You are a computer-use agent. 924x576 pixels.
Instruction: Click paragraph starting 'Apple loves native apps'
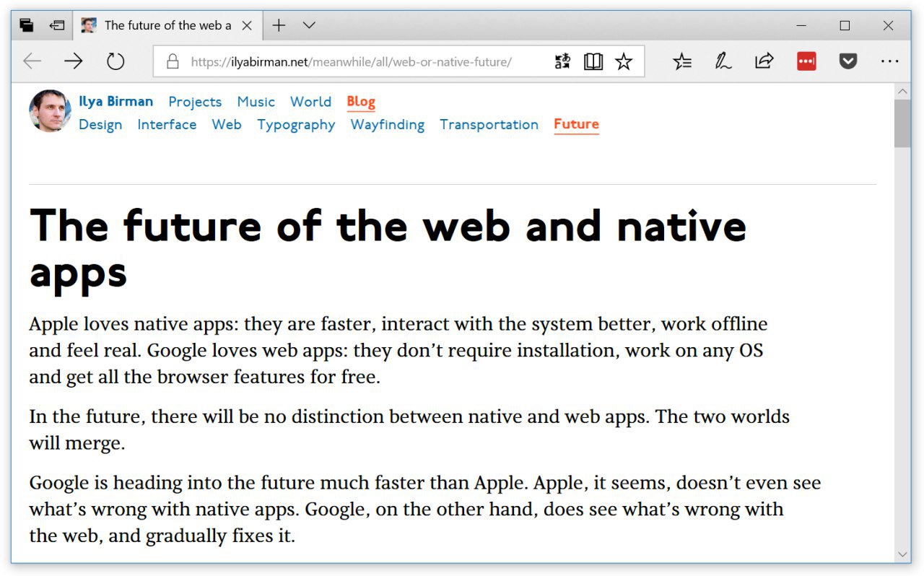398,350
